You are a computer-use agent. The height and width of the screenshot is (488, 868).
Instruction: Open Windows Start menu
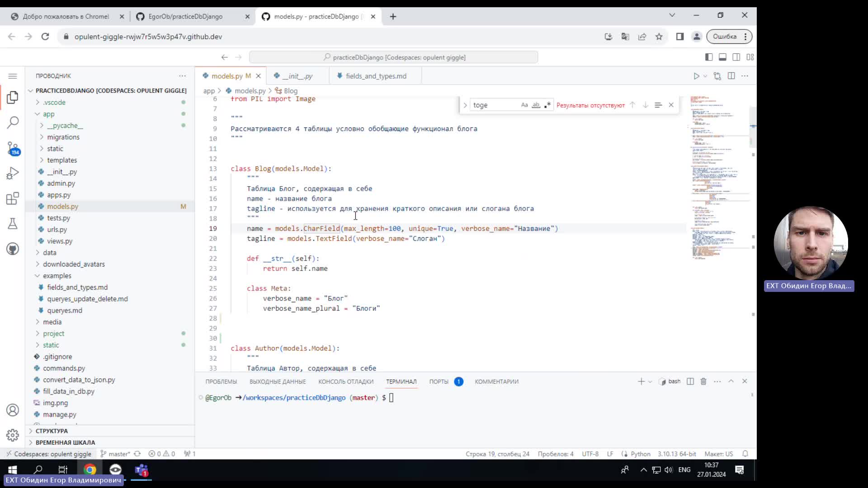point(12,470)
